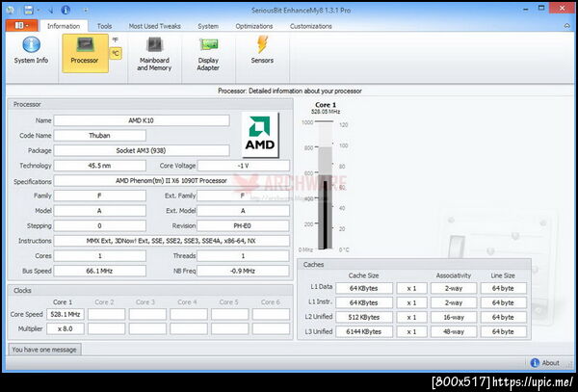Click the Core Voltage field -1 V

244,166
